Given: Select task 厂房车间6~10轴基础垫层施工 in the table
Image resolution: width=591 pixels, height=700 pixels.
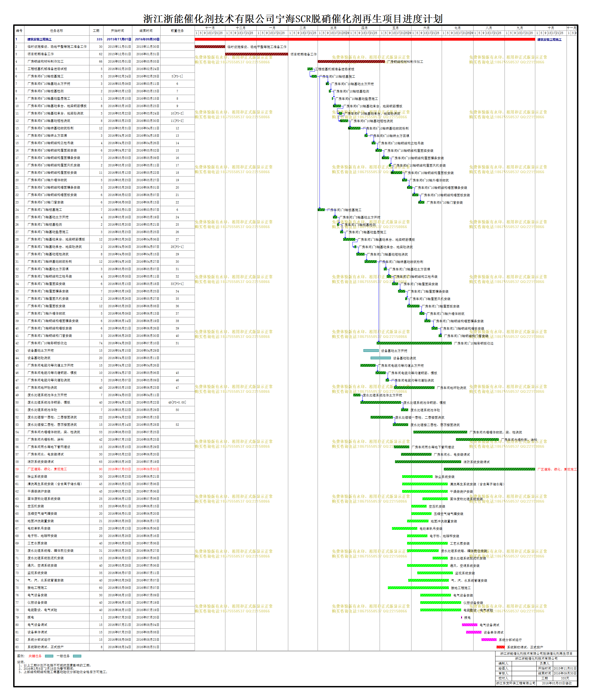Looking at the screenshot, I should click(49, 99).
